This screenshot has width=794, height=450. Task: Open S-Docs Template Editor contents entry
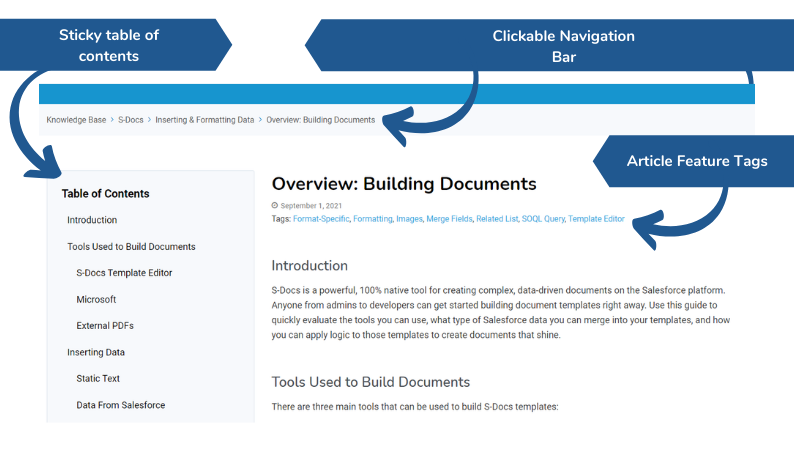[x=124, y=273]
